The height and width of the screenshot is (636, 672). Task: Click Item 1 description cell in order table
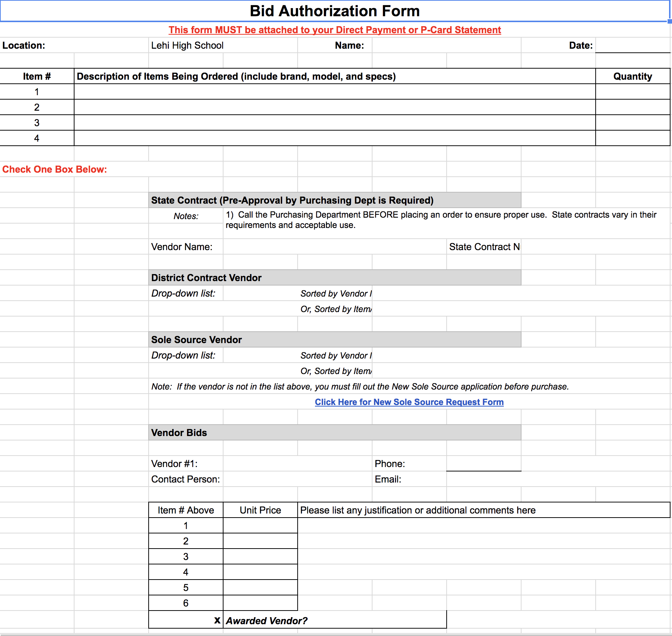[335, 92]
